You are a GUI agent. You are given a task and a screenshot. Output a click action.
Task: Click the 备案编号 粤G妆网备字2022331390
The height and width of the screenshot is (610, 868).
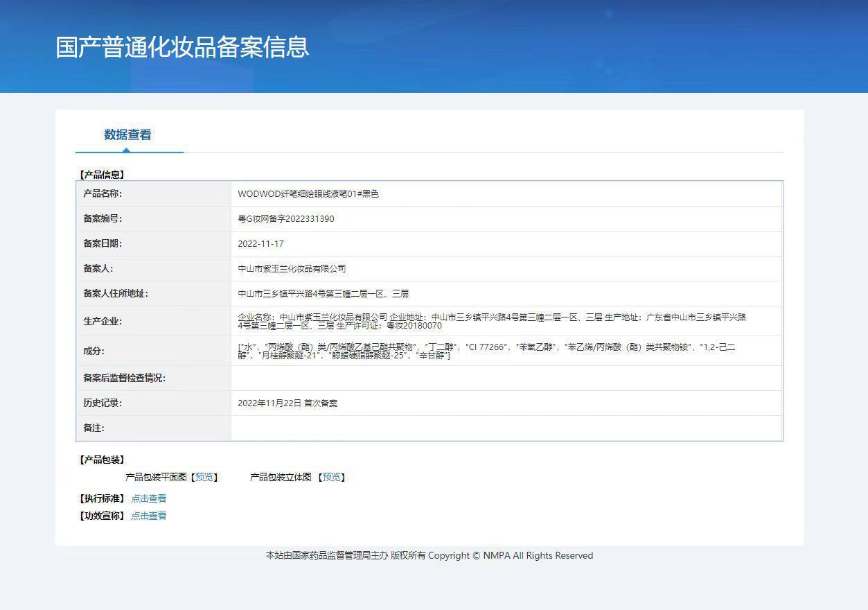tap(285, 218)
